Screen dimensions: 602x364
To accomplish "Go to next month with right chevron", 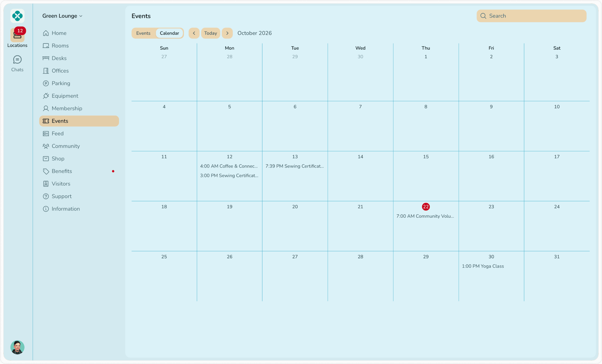I will coord(227,33).
